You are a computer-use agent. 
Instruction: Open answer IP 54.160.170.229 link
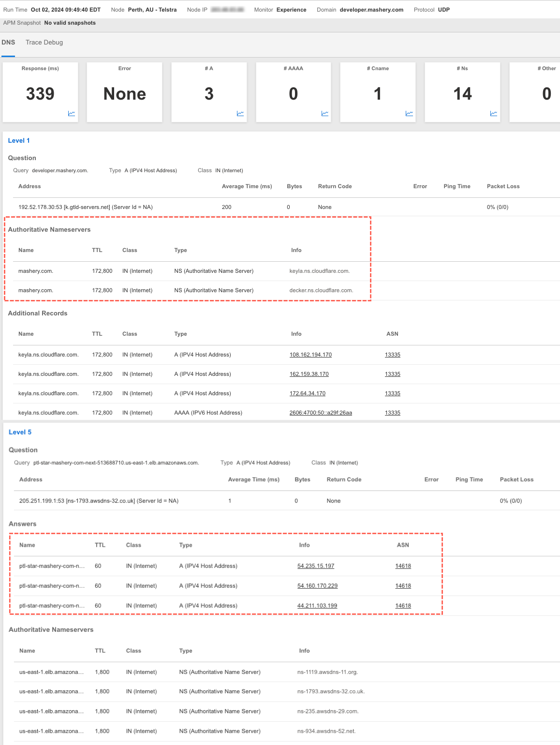click(x=317, y=586)
